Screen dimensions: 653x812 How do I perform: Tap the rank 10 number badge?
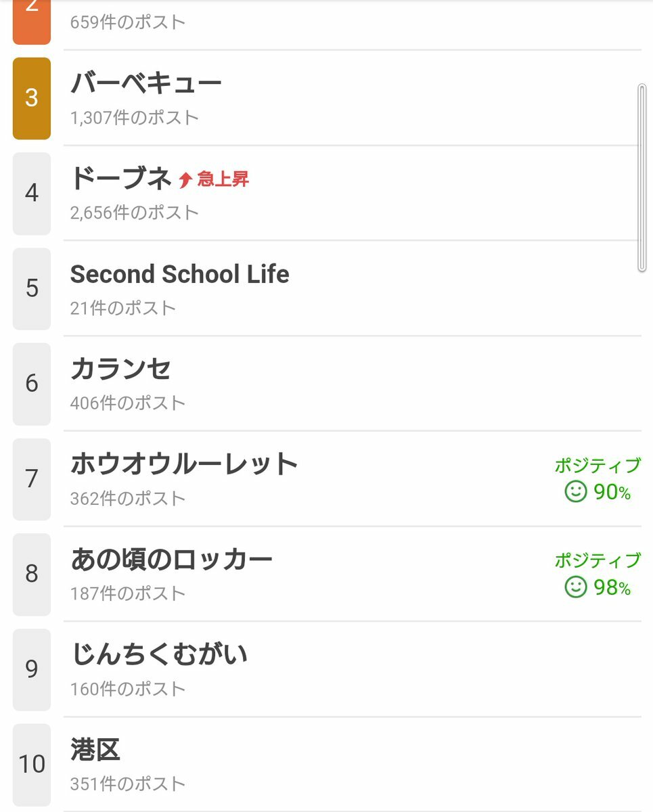click(32, 765)
